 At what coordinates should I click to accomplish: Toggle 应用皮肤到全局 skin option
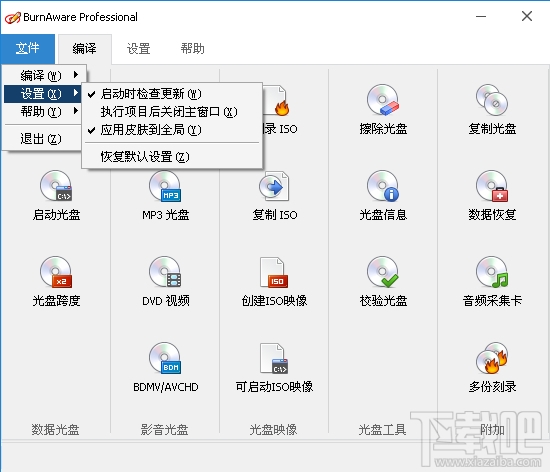tap(172, 130)
